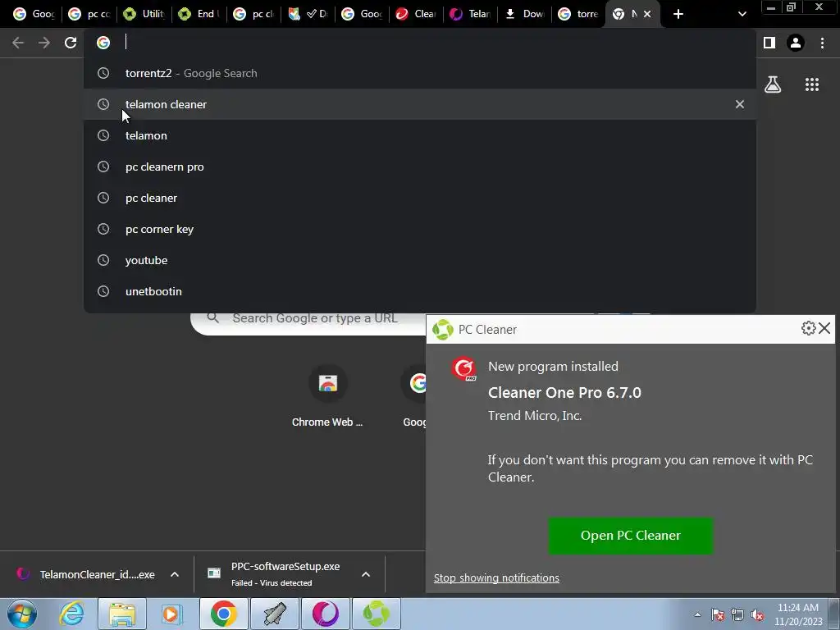
Task: Expand PPC-softwareSetup.exe options arrow
Action: coord(366,574)
